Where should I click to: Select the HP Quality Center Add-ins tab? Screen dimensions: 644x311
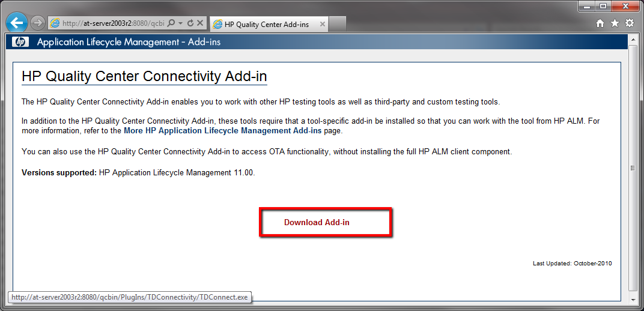pyautogui.click(x=269, y=24)
